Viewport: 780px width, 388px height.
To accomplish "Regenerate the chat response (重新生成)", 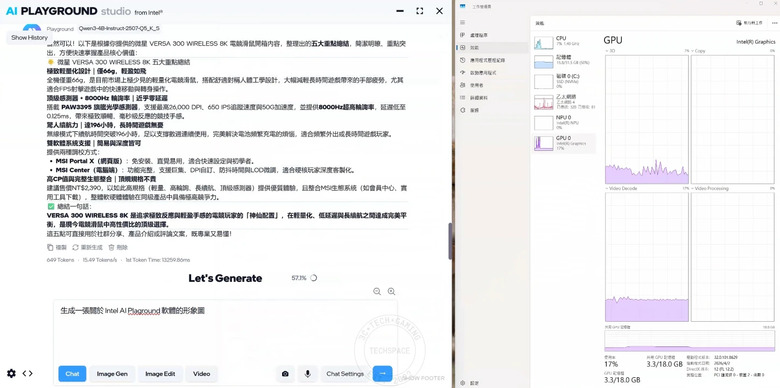I will click(x=87, y=247).
